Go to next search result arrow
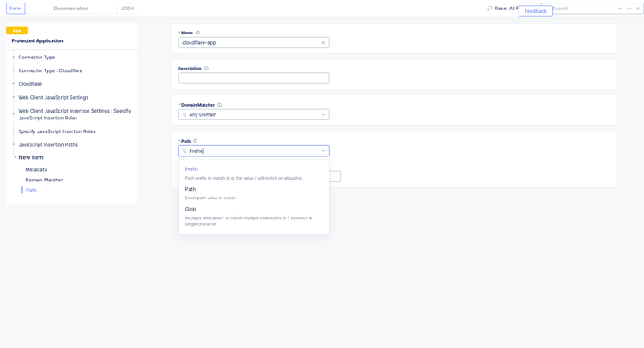The image size is (644, 348). pyautogui.click(x=629, y=9)
